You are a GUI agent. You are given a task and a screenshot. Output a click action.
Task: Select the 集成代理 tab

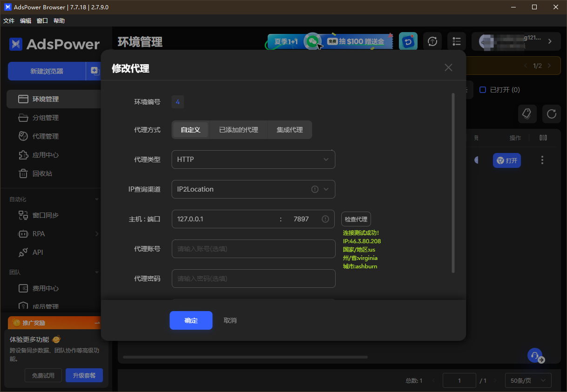tap(290, 130)
